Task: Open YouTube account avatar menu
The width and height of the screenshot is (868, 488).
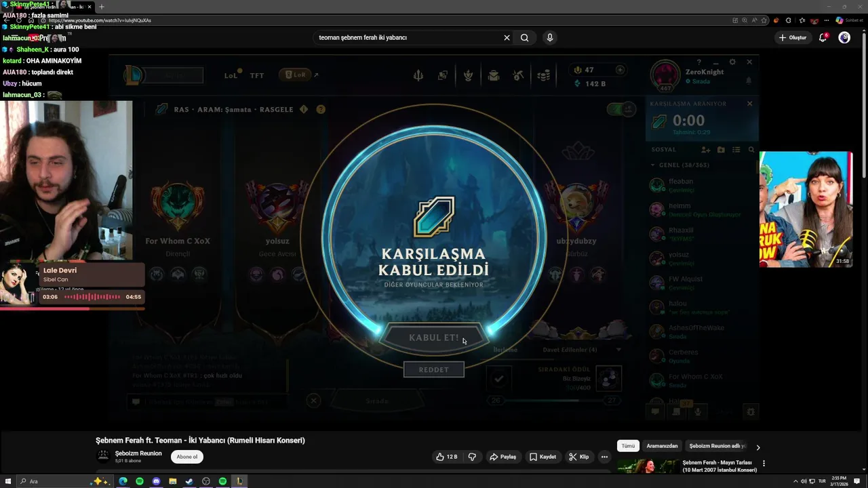Action: 844,38
